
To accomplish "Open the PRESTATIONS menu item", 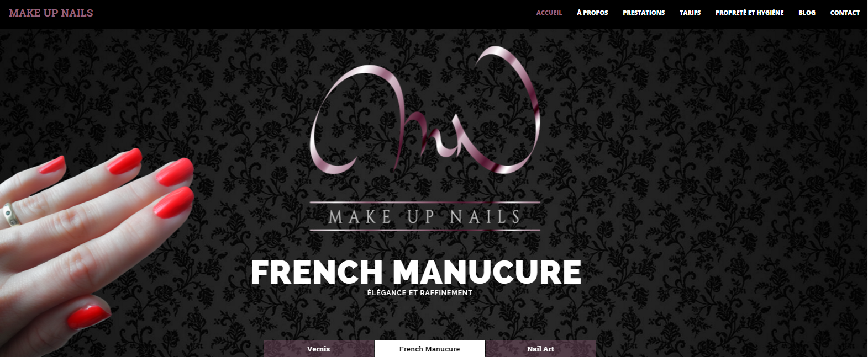I will 644,13.
